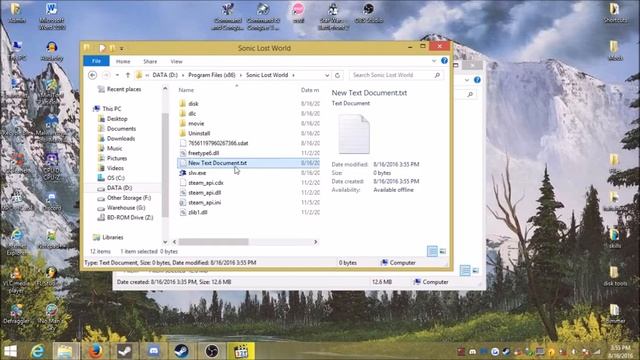
Task: Select Other Storage (F:) drive
Action: tap(124, 198)
